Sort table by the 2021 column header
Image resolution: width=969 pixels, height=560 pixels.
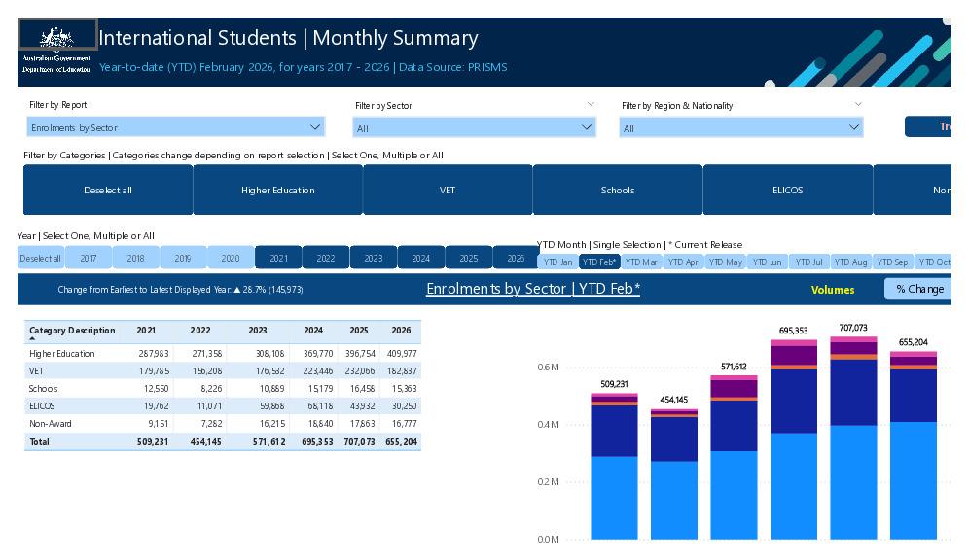point(146,330)
